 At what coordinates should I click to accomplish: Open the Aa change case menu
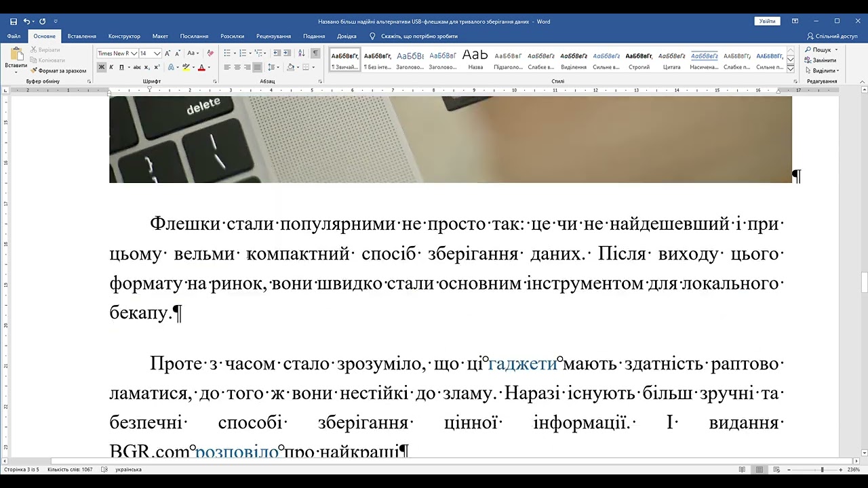(x=193, y=54)
